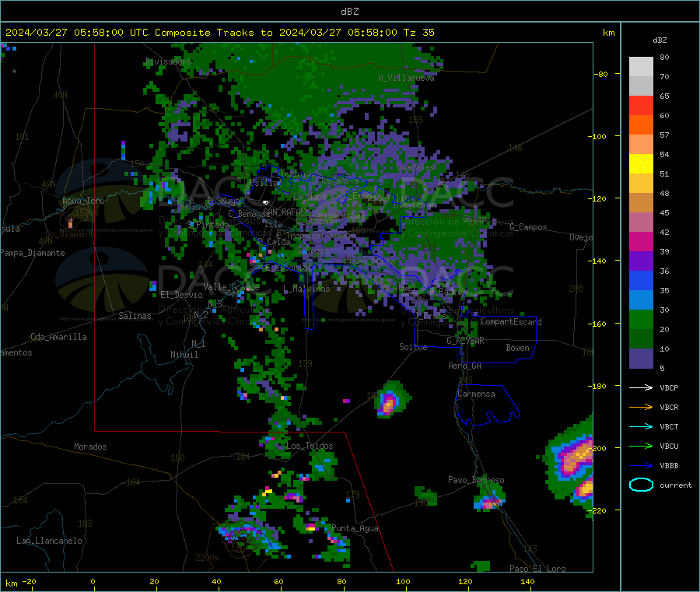The image size is (700, 592).
Task: Click the 'El_Desvio' map label
Action: click(182, 295)
